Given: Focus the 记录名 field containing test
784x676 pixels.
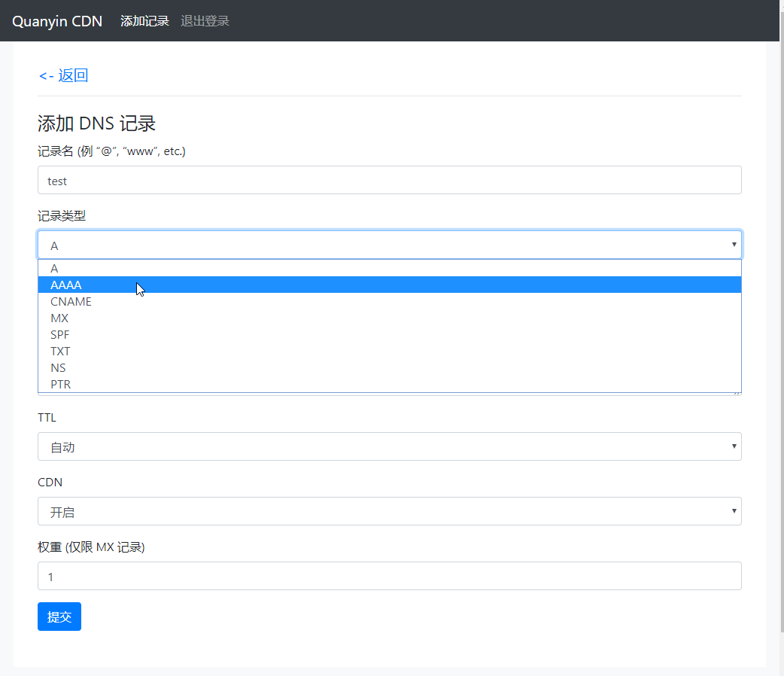Looking at the screenshot, I should pyautogui.click(x=389, y=181).
